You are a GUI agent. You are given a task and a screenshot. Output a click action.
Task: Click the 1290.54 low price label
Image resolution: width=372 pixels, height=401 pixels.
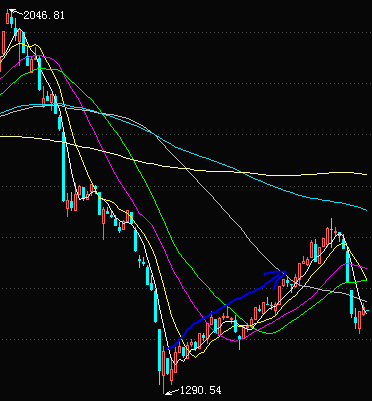(200, 390)
